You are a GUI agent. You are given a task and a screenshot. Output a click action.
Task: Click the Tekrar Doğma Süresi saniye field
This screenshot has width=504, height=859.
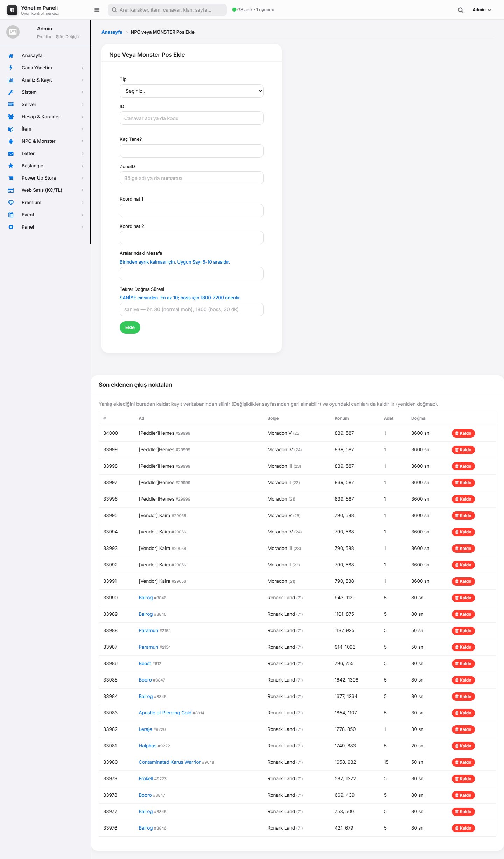[191, 309]
